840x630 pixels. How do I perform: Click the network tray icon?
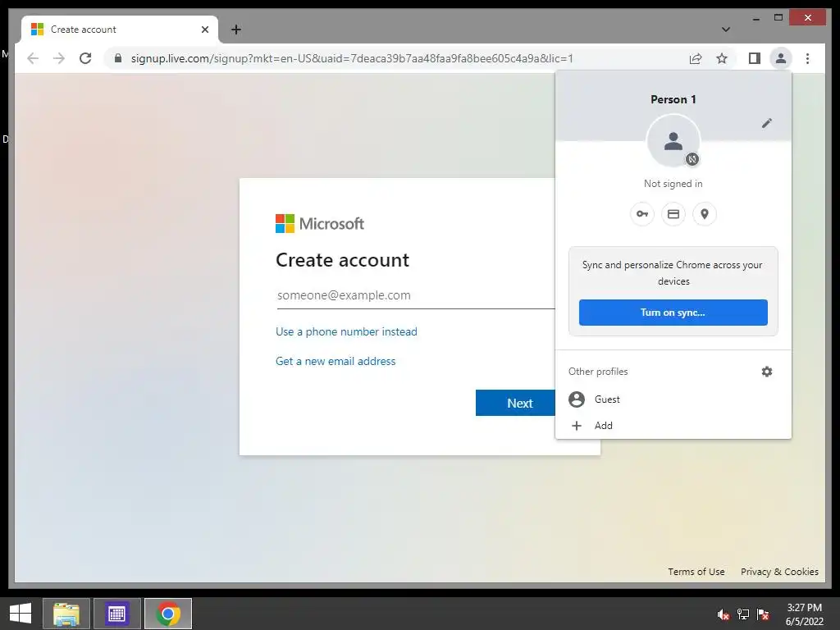742,614
